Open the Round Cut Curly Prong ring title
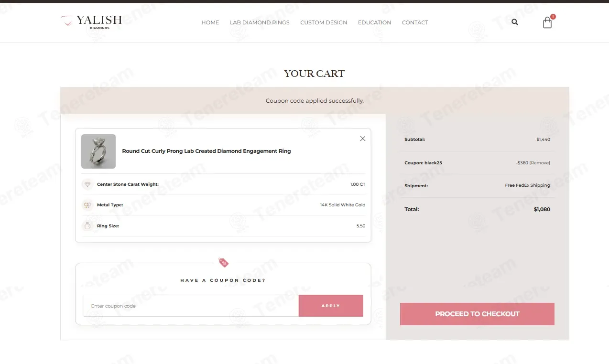The image size is (609, 364). 207,151
